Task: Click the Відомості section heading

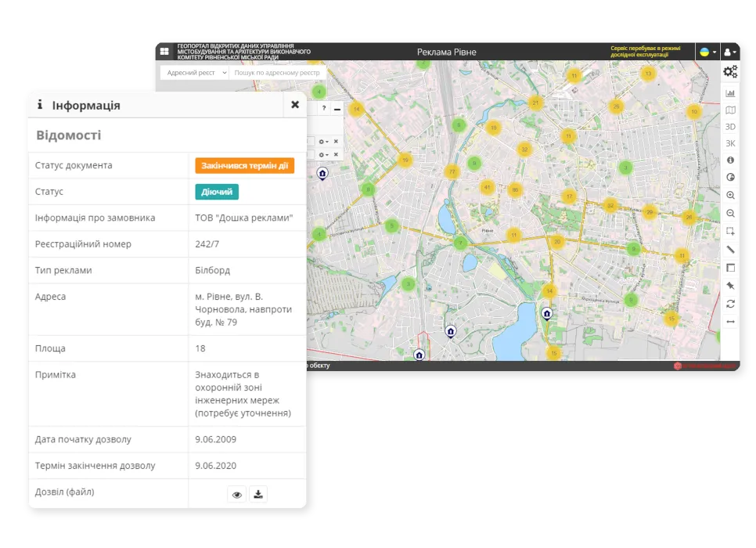Action: 68,135
